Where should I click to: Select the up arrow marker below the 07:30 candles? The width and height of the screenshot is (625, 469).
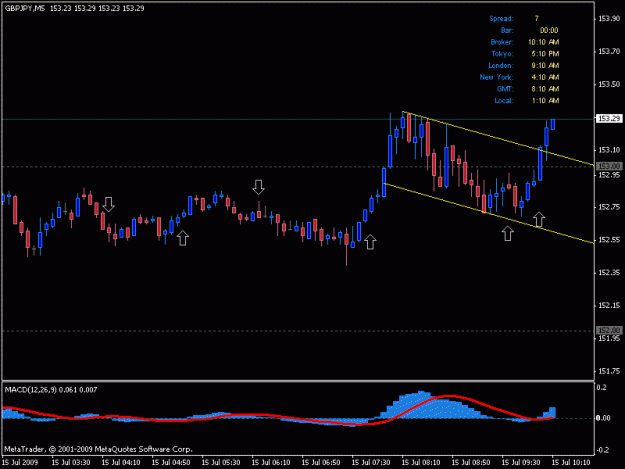click(370, 242)
